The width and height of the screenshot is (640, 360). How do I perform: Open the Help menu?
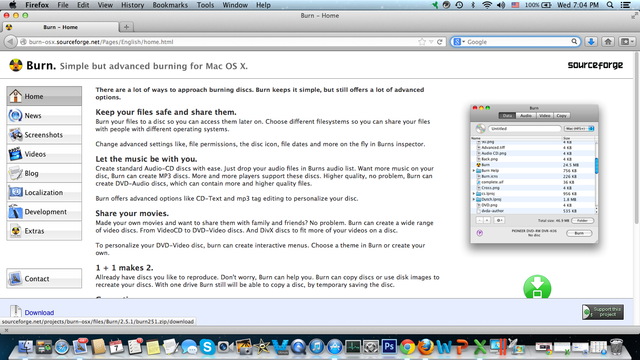tap(263, 5)
